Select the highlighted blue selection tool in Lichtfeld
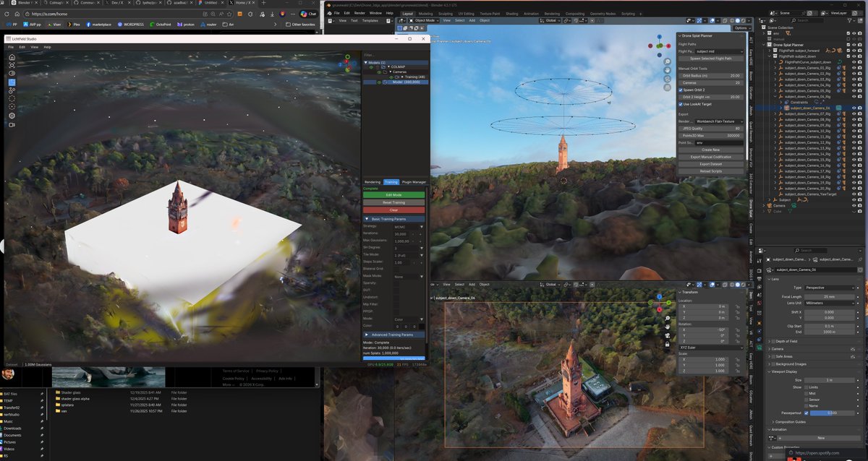Screen dimensions: 868x461 click(x=12, y=82)
